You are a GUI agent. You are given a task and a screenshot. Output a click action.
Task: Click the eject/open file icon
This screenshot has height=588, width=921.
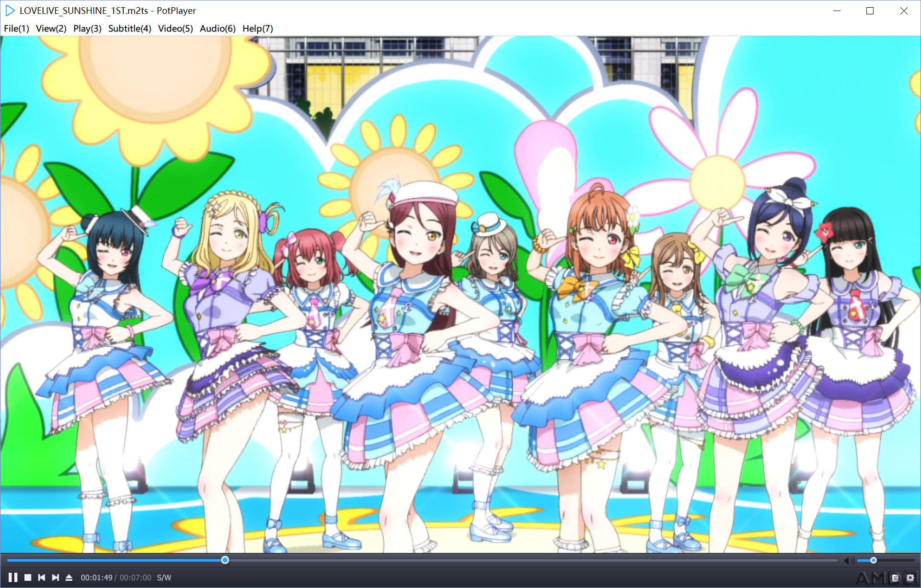[69, 577]
